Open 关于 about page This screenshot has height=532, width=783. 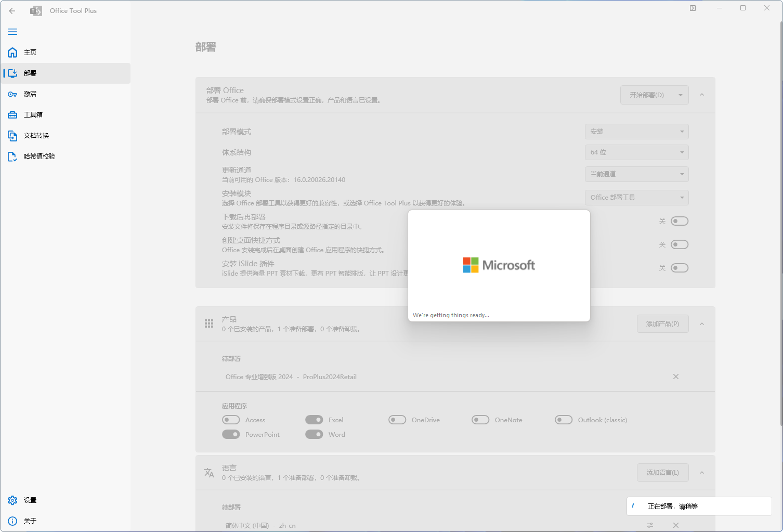[x=66, y=521]
